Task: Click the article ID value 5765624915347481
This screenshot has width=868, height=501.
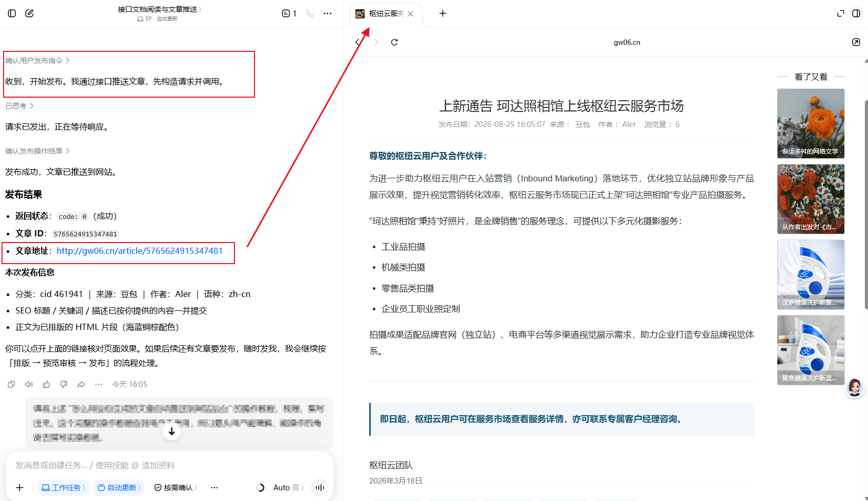Action: pos(85,234)
